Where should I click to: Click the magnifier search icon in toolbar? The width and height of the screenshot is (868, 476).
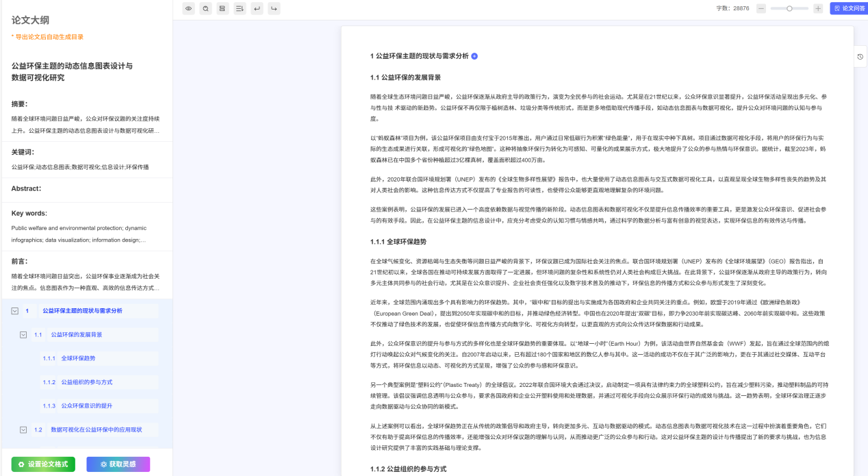(x=205, y=8)
